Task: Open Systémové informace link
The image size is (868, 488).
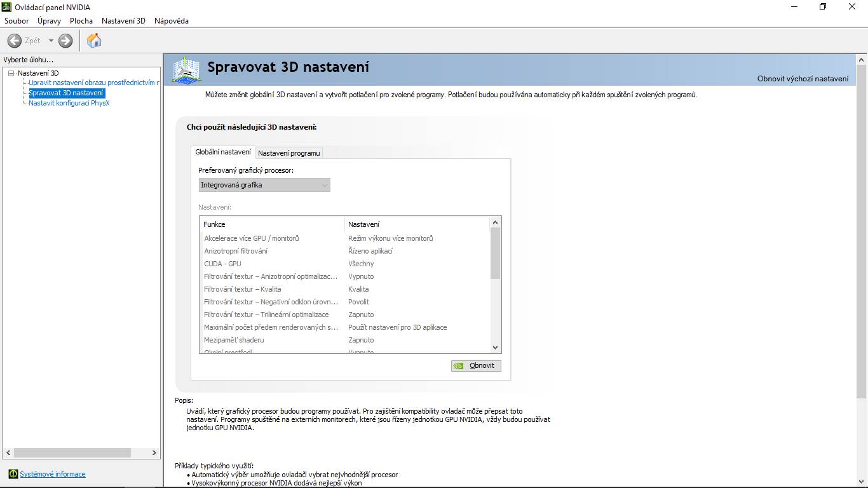Action: 53,474
